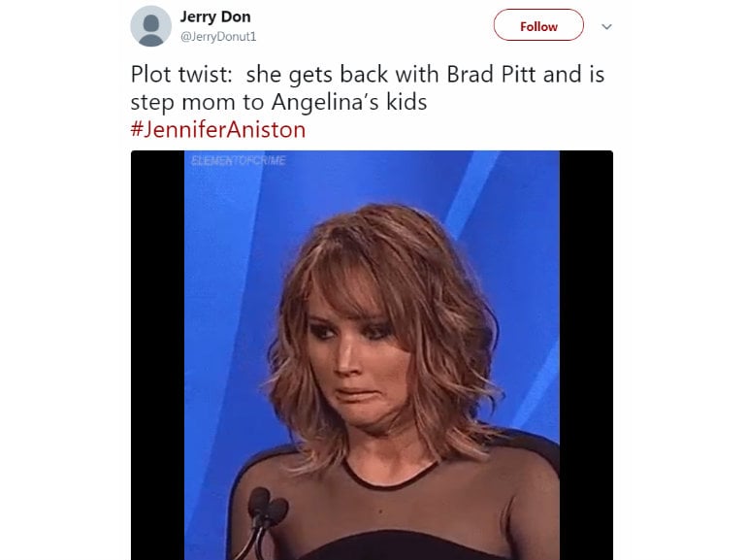Visit the Jerry Don display name

pyautogui.click(x=215, y=16)
